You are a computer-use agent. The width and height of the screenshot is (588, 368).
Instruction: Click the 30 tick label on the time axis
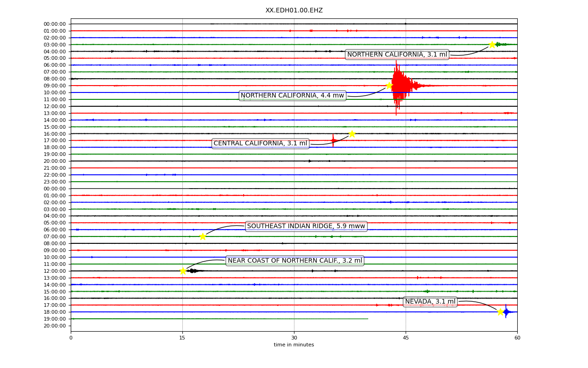tap(294, 338)
